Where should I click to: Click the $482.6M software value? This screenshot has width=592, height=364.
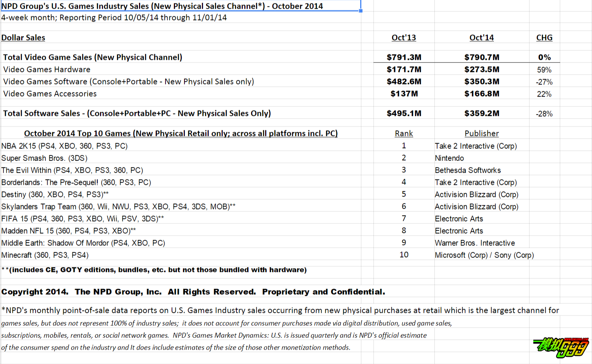point(404,81)
